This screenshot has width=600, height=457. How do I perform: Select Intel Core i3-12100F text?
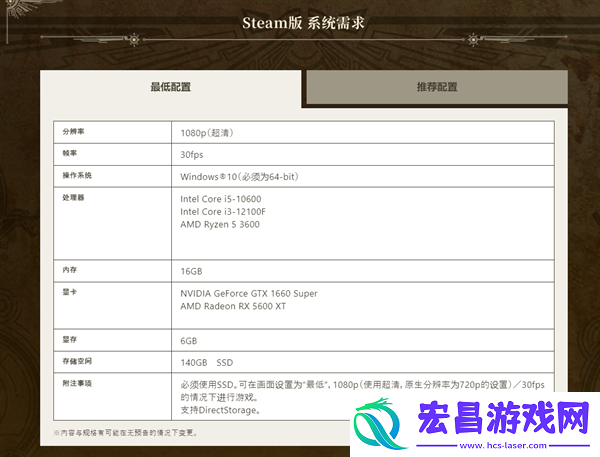coord(223,212)
